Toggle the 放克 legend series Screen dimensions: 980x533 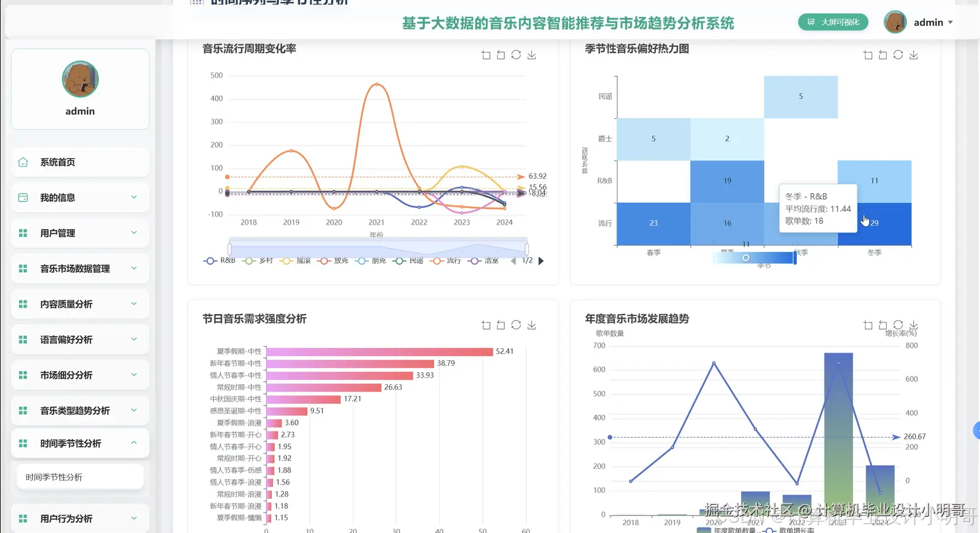pyautogui.click(x=333, y=261)
